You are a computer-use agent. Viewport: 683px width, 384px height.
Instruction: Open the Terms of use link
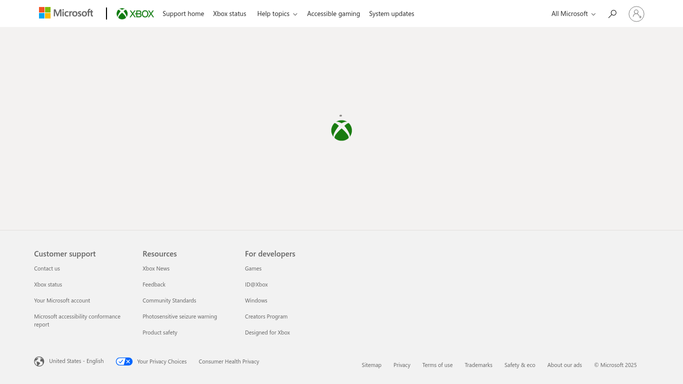437,365
